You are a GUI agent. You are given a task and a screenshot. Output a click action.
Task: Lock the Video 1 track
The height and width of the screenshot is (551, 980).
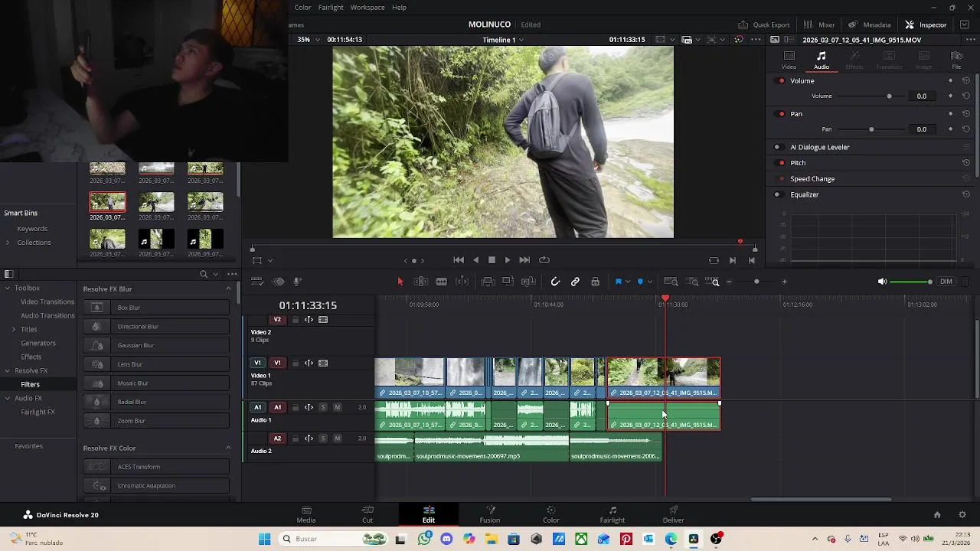click(295, 364)
